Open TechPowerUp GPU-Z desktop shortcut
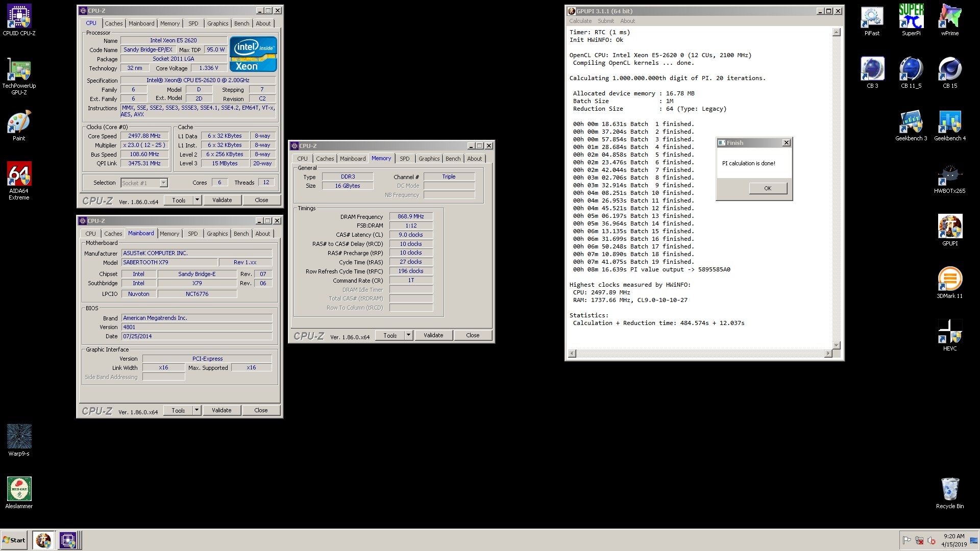This screenshot has width=980, height=551. (19, 77)
